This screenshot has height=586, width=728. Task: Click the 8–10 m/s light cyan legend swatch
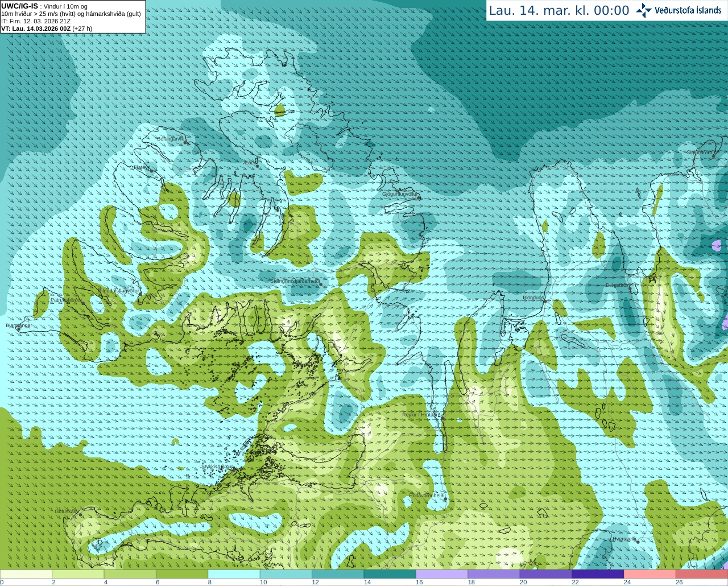pyautogui.click(x=234, y=574)
